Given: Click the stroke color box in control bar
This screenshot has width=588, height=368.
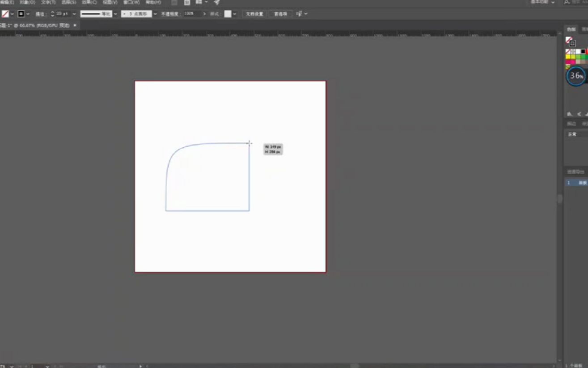Looking at the screenshot, I should click(21, 14).
